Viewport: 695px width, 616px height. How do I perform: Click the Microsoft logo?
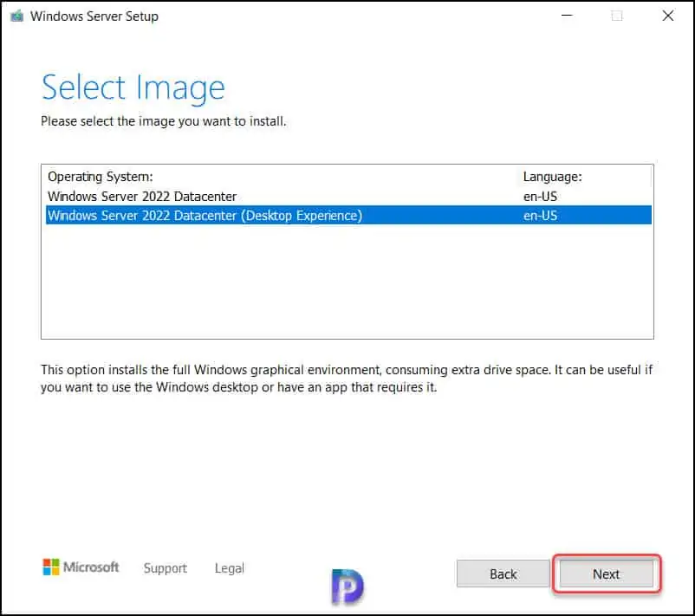point(81,567)
